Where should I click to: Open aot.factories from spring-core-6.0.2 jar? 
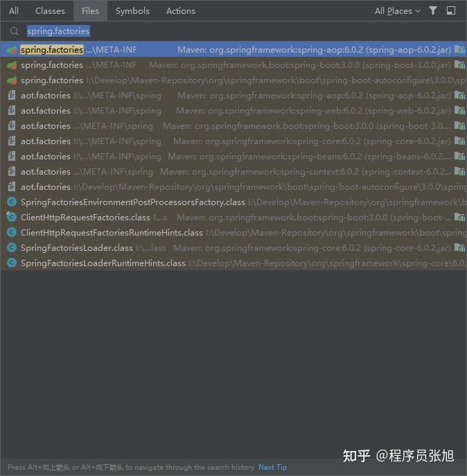(233, 141)
